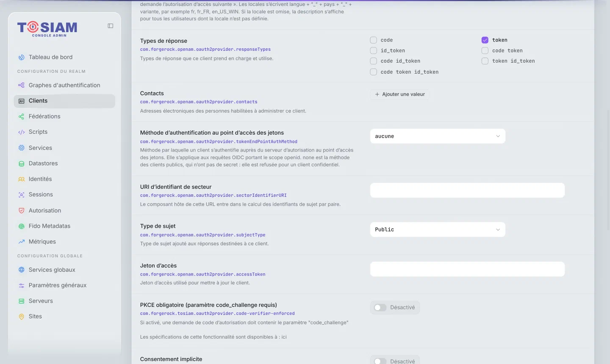
Task: Click the Scripts code icon
Action: click(x=21, y=132)
